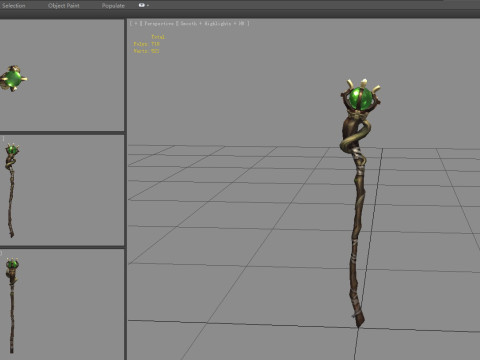Image resolution: width=480 pixels, height=360 pixels.
Task: Switch to the Populate ribbon tab
Action: [113, 6]
